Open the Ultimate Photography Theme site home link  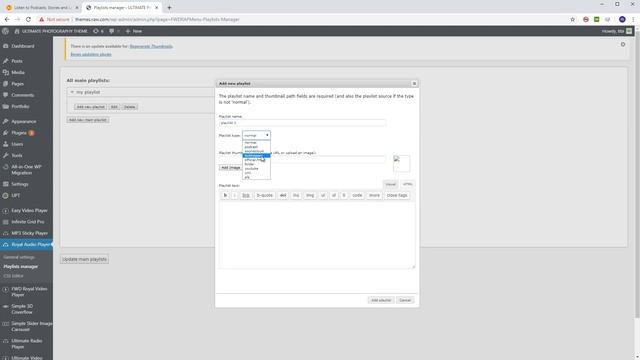(x=51, y=31)
